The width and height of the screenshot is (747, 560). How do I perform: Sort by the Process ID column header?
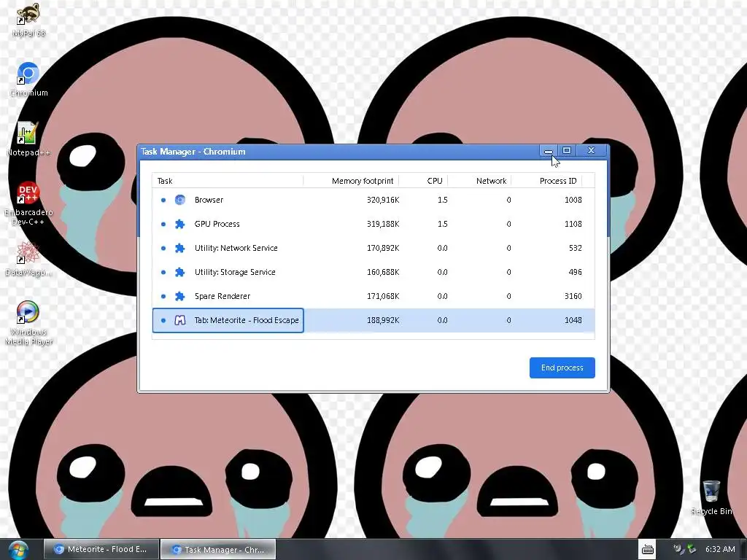click(546, 181)
